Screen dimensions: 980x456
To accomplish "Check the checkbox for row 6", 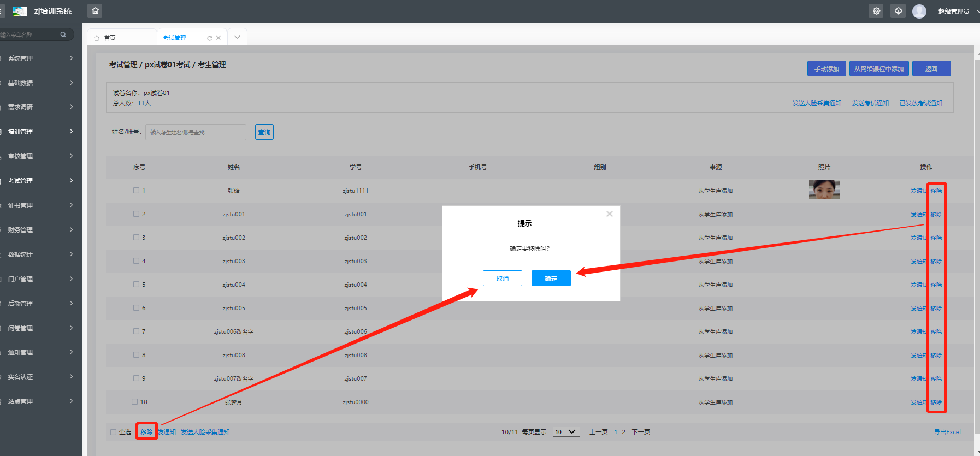I will pos(136,308).
